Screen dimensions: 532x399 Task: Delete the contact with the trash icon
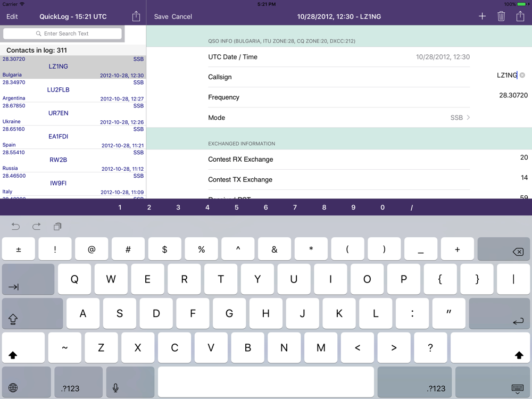[x=501, y=16]
